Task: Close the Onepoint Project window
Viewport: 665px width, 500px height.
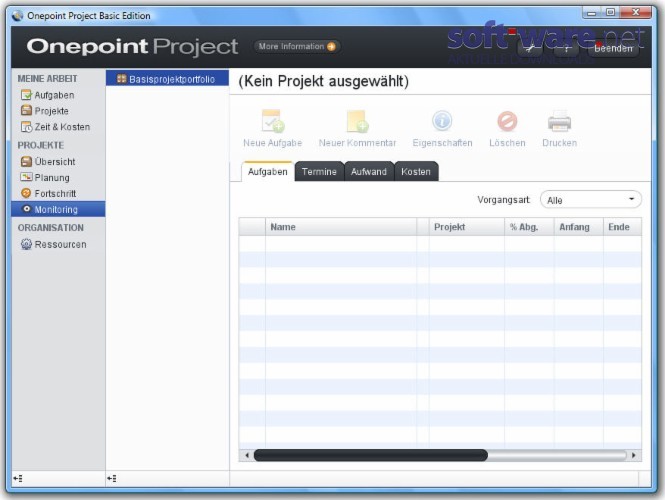Action: coord(635,13)
